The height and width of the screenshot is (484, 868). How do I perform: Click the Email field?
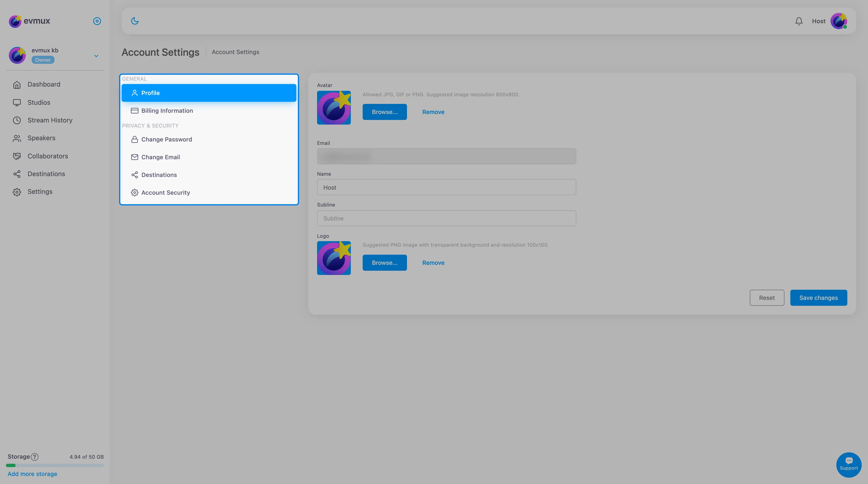(x=446, y=156)
